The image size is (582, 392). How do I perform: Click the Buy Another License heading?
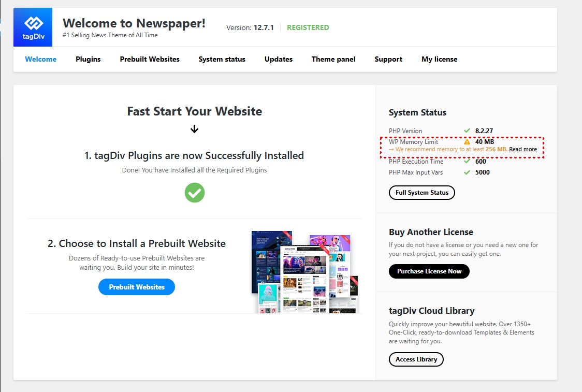(431, 232)
